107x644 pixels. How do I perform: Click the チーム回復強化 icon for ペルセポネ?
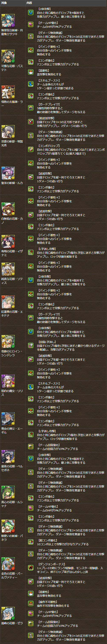tap(30, 447)
